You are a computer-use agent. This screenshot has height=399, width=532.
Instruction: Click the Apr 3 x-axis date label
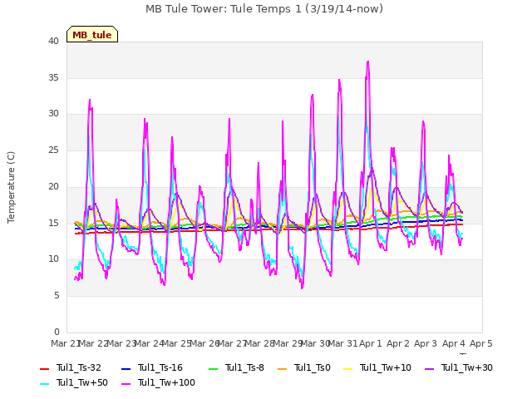click(x=426, y=343)
